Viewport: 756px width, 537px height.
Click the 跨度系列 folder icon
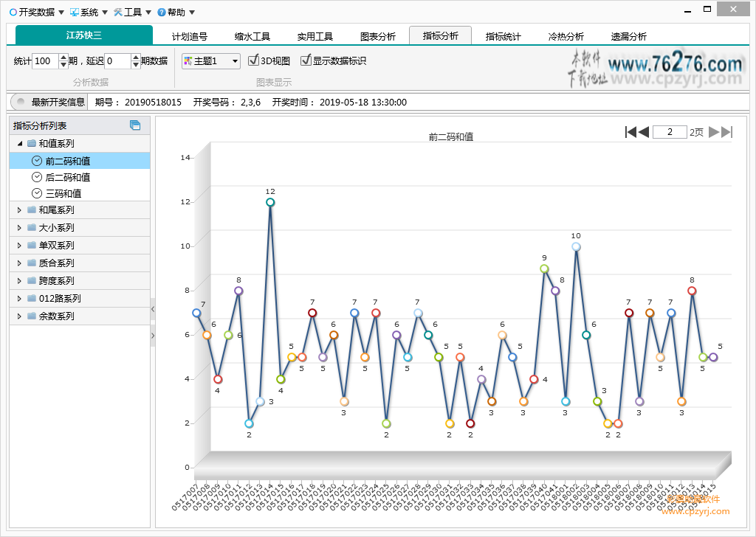coord(32,280)
